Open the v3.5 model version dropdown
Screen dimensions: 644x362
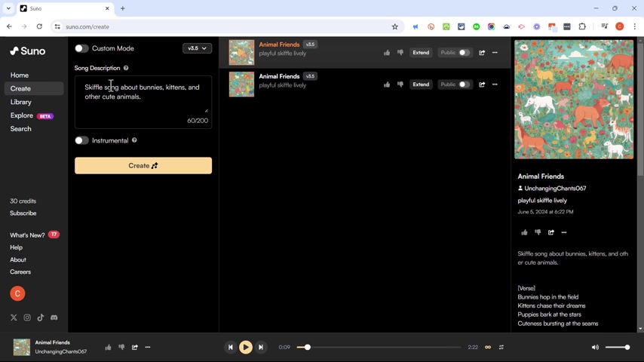coord(197,48)
